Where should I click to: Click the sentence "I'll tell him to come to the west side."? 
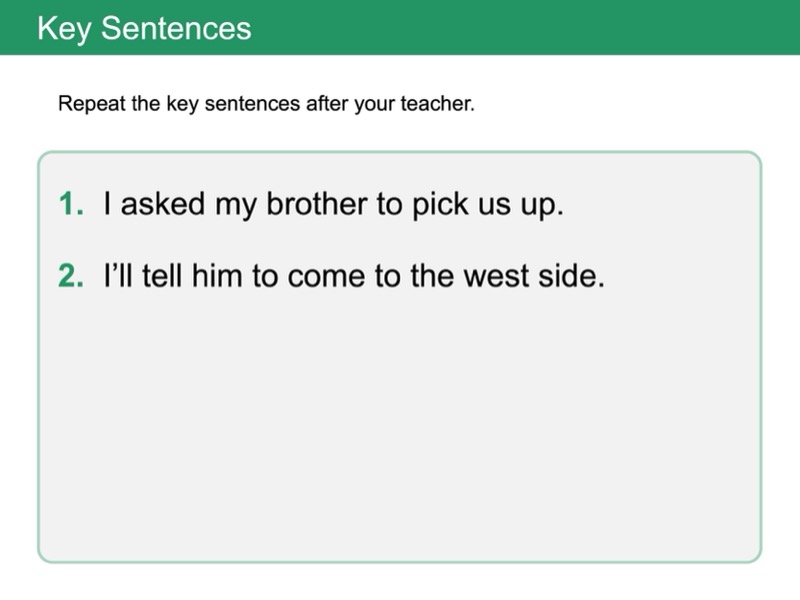[x=355, y=275]
